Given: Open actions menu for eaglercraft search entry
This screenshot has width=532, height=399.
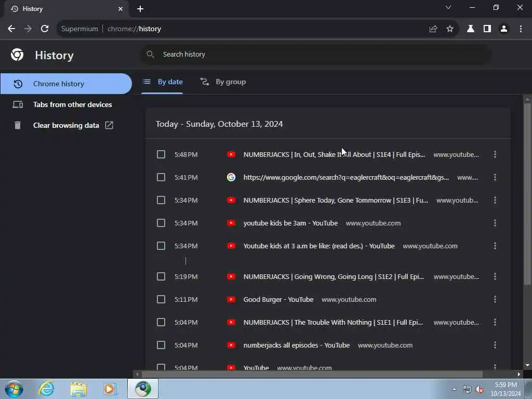Looking at the screenshot, I should click(495, 177).
